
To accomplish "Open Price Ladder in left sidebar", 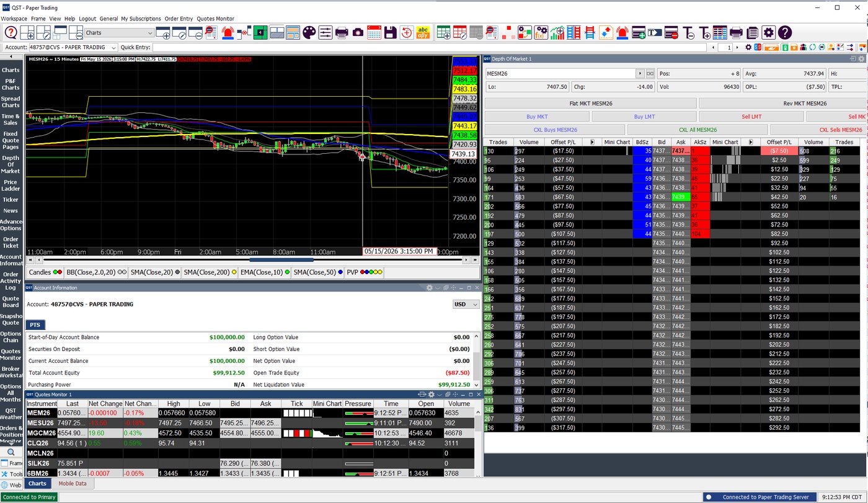I will click(11, 185).
